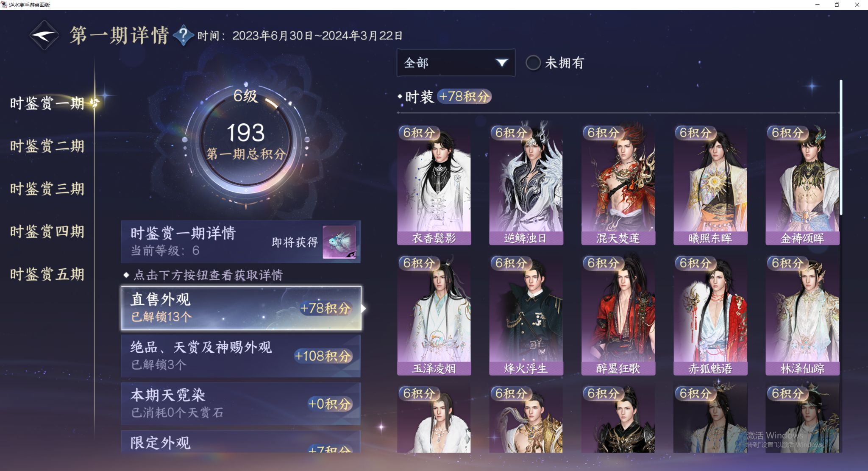
Task: Select the 逆鳞浊日 costume thumbnail
Action: 526,185
